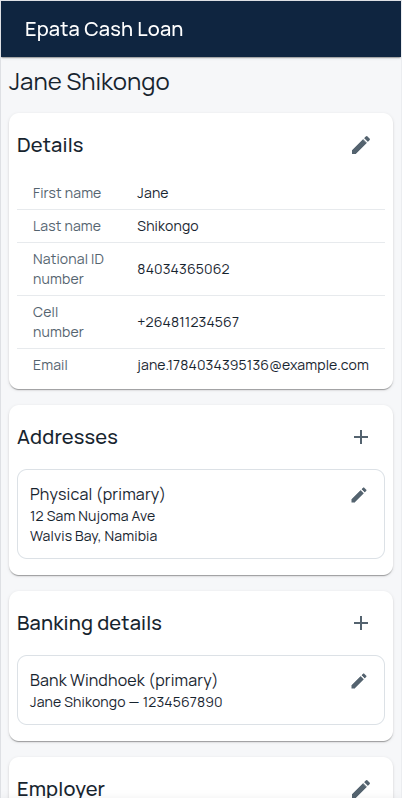Open the Bank Windhoek (primary) card

coord(201,690)
